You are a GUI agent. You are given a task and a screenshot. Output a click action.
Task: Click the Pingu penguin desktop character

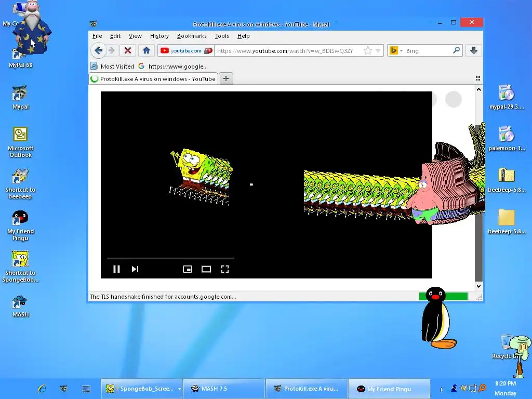pyautogui.click(x=437, y=318)
